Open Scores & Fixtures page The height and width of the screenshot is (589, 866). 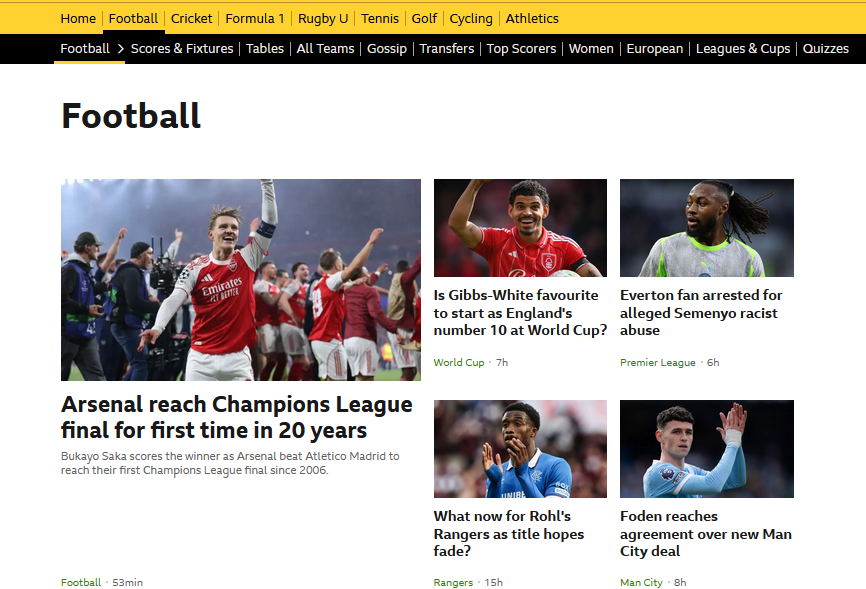click(182, 49)
